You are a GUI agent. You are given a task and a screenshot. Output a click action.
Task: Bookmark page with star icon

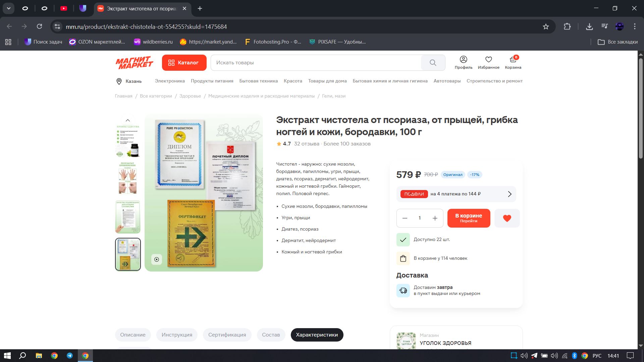click(546, 26)
